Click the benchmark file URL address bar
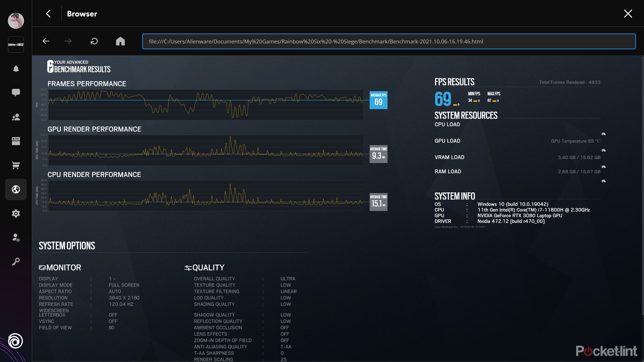644x362 pixels. pyautogui.click(x=389, y=41)
